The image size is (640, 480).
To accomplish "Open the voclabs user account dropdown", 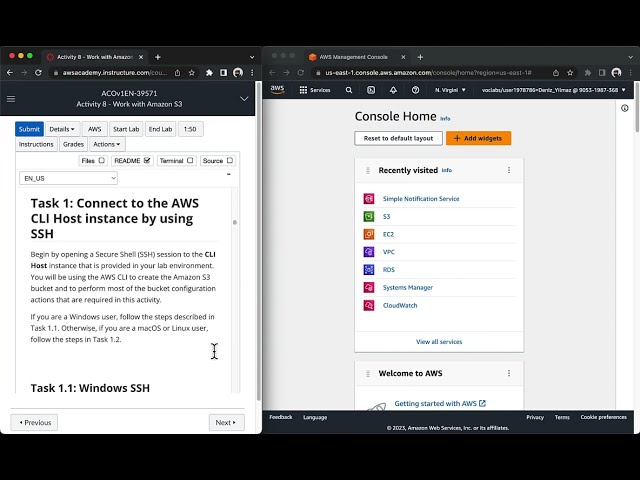I will click(553, 90).
